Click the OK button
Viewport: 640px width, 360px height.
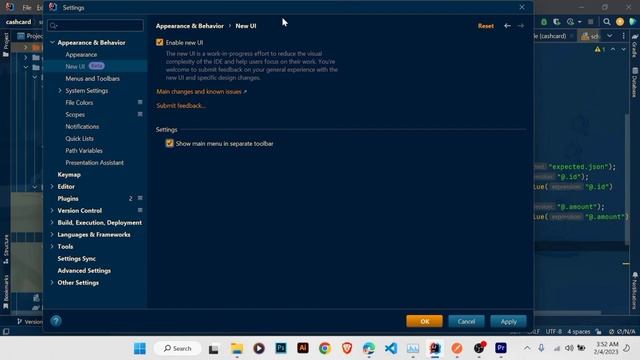(424, 321)
